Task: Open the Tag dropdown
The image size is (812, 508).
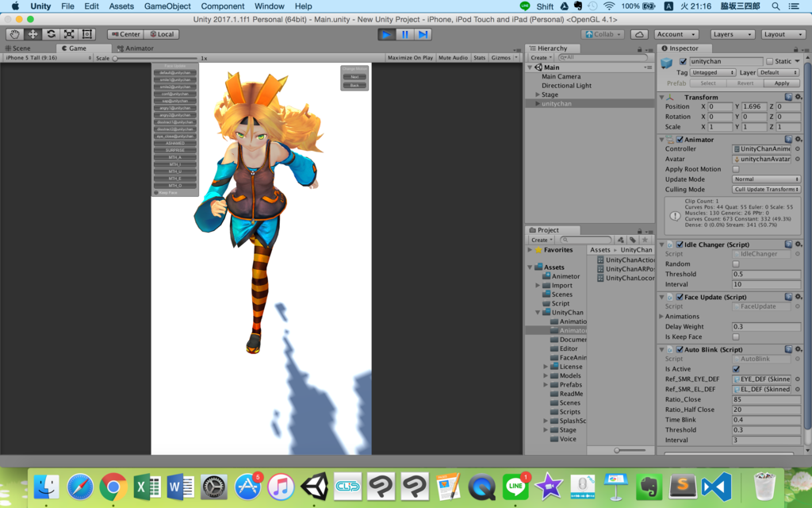Action: [x=713, y=72]
